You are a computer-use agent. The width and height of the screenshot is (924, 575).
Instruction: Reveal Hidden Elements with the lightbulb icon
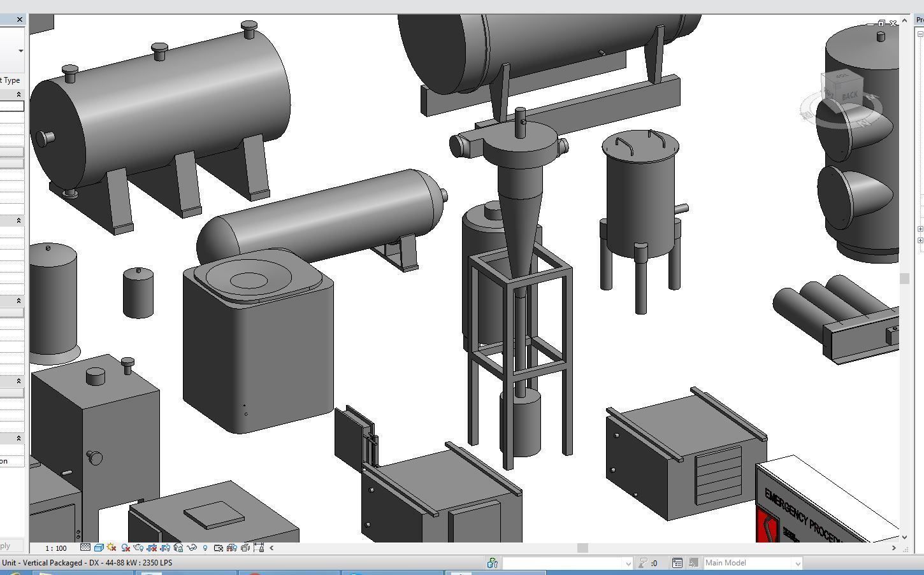point(206,548)
